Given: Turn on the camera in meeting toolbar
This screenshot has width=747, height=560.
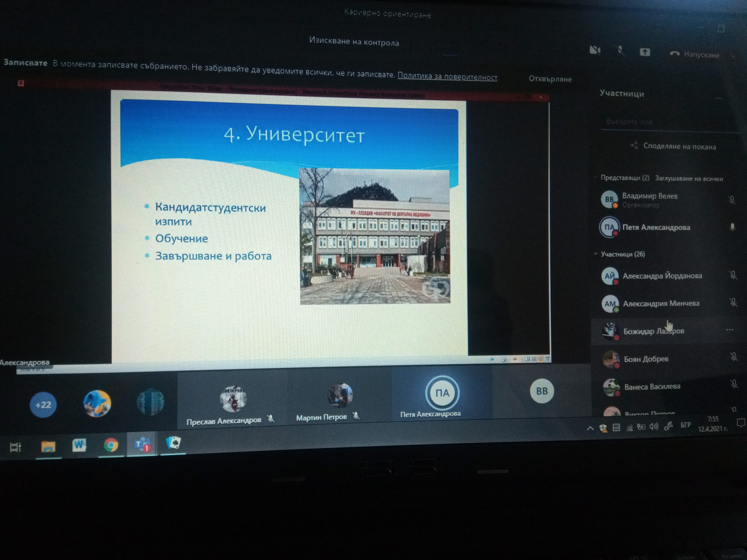Looking at the screenshot, I should click(x=594, y=50).
